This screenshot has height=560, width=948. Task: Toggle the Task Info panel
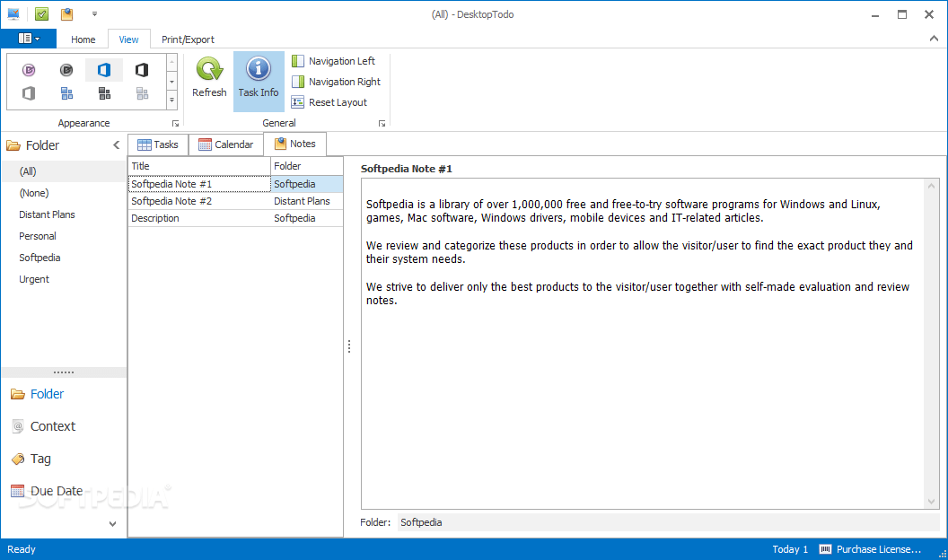(x=259, y=81)
